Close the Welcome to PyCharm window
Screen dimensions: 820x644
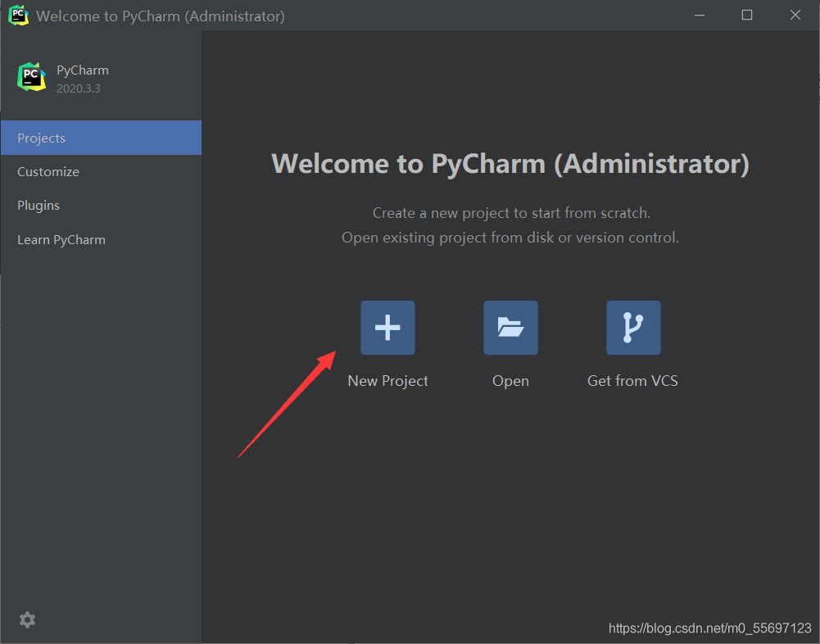tap(795, 16)
